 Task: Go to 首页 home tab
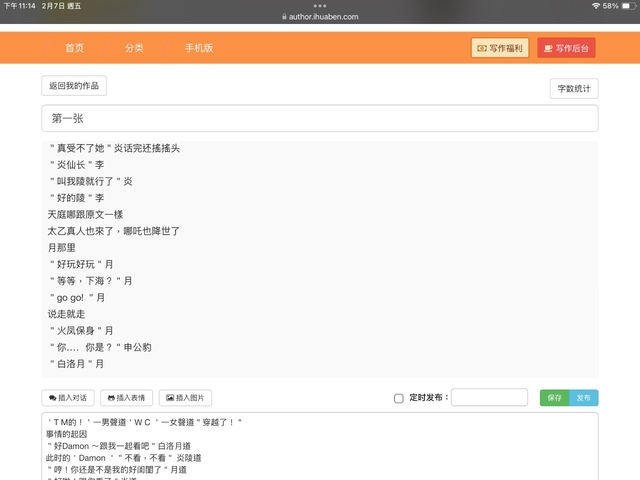75,48
